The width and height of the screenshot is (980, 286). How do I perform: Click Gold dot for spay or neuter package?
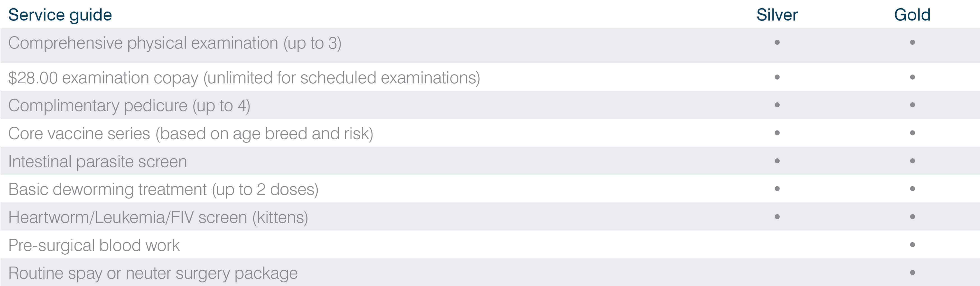pyautogui.click(x=912, y=272)
